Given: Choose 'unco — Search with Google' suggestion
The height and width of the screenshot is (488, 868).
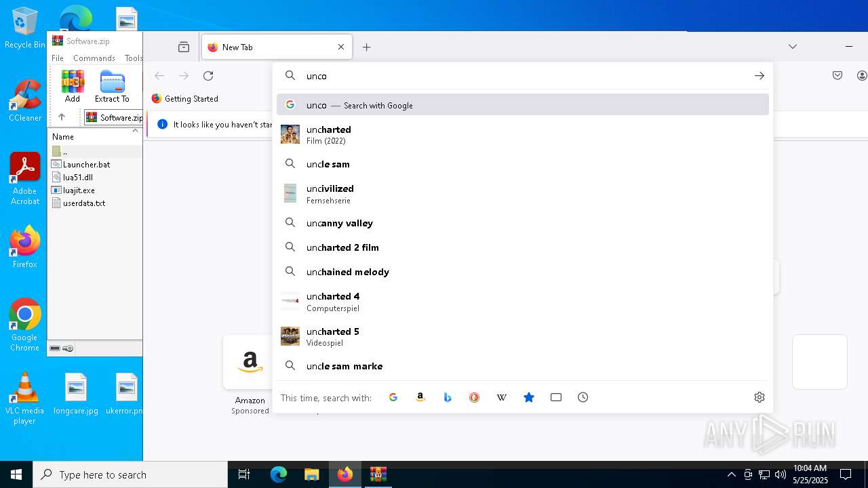Looking at the screenshot, I should tap(523, 105).
